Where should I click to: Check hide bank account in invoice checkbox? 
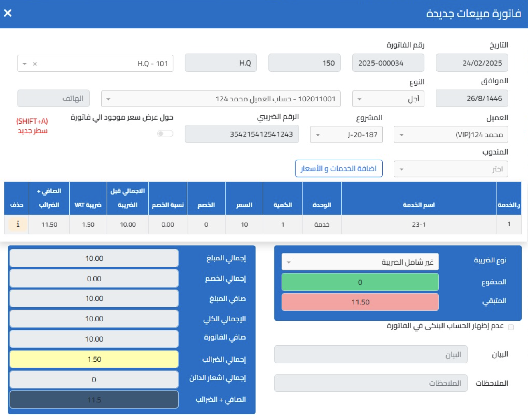point(511,327)
